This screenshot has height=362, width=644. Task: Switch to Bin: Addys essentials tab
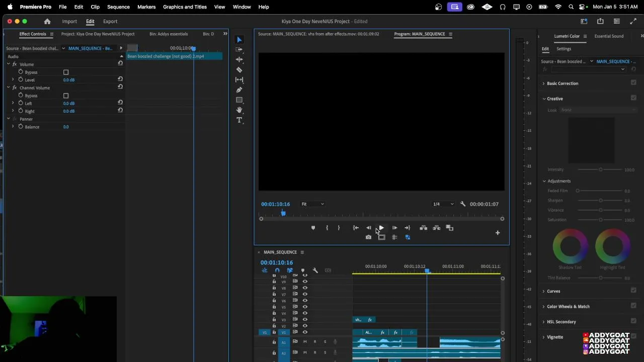pyautogui.click(x=169, y=34)
